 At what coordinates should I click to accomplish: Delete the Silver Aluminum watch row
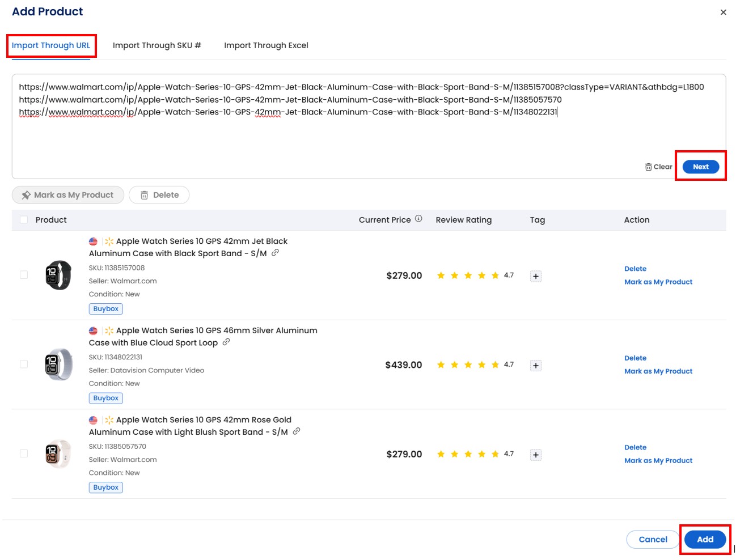[x=635, y=358]
